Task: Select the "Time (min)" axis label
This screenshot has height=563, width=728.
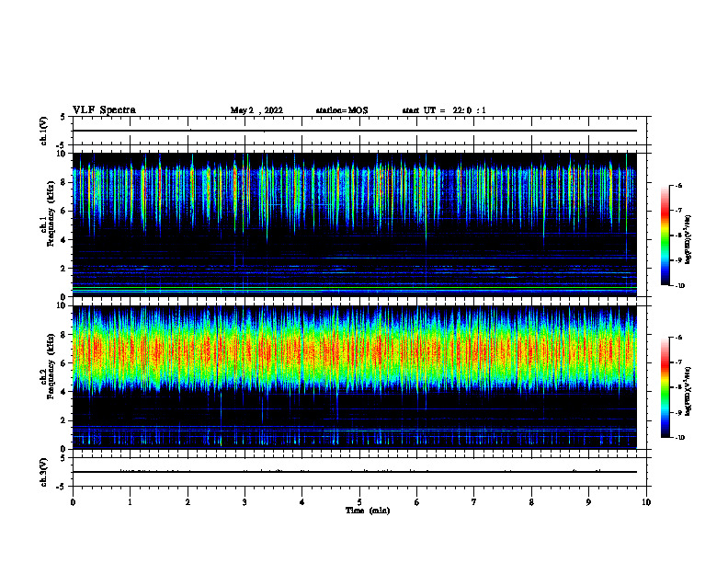Action: pos(368,511)
